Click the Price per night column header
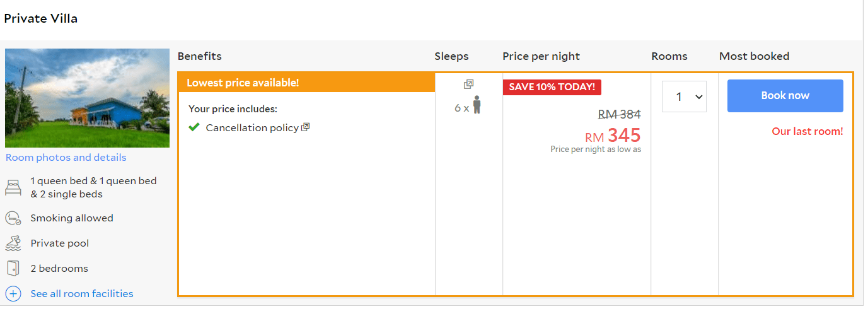Viewport: 868px width, 316px height. (541, 56)
